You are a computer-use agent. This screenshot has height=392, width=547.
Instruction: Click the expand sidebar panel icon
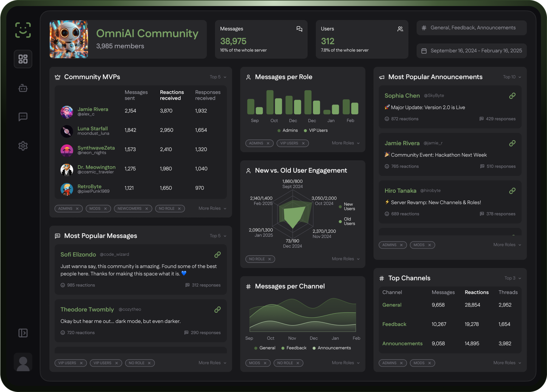pos(23,333)
